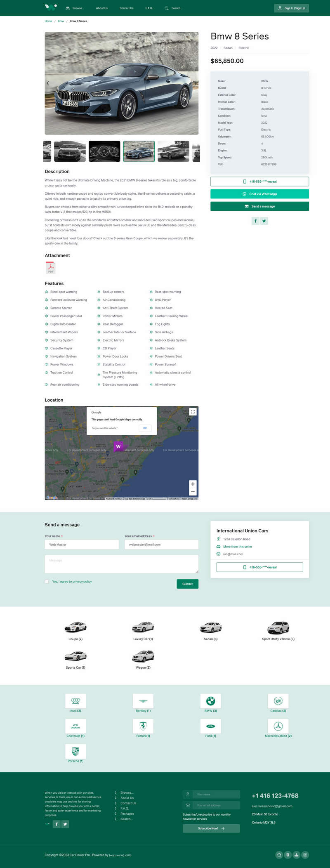Open the Mercedes-Benz (2) brand logo
330x868 pixels.
278,726
